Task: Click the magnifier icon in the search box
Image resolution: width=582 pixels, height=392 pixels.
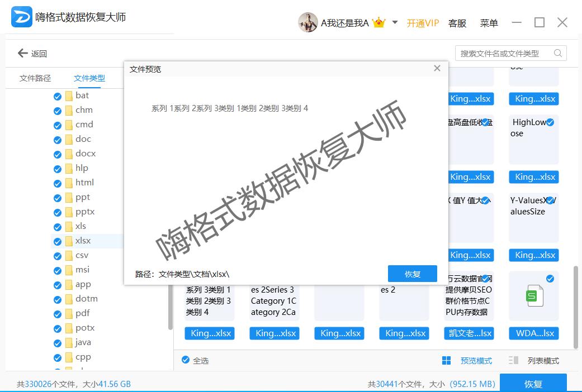Action: [x=557, y=53]
